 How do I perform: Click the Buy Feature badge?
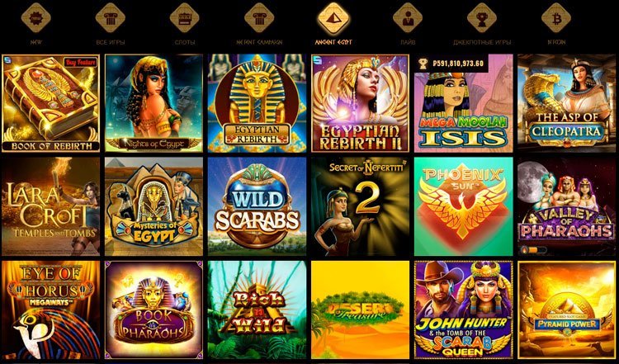[x=81, y=63]
